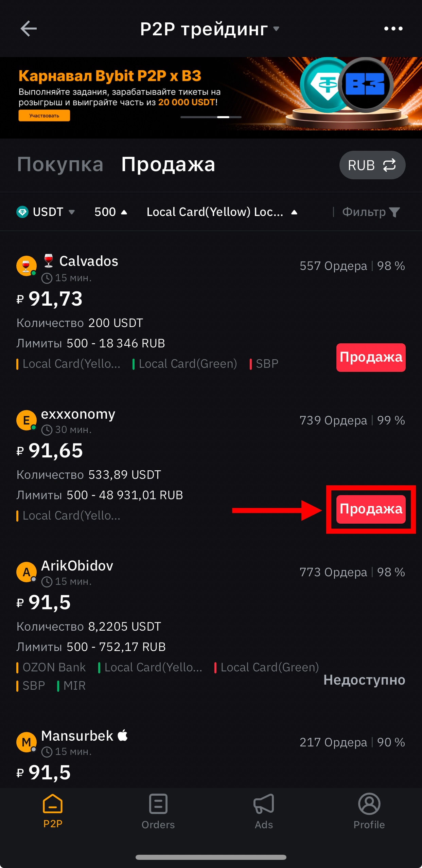Select the Продажа tab
422x868 pixels.
168,164
